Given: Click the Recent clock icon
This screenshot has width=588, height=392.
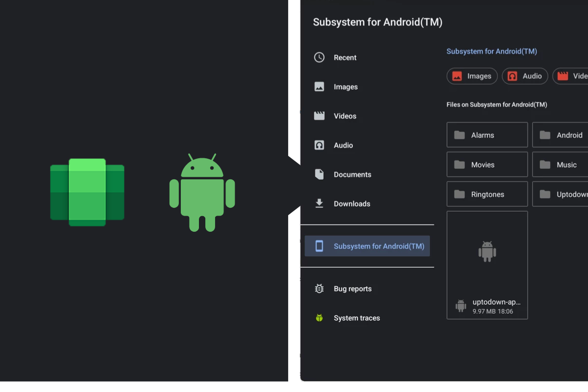Looking at the screenshot, I should click(x=319, y=57).
